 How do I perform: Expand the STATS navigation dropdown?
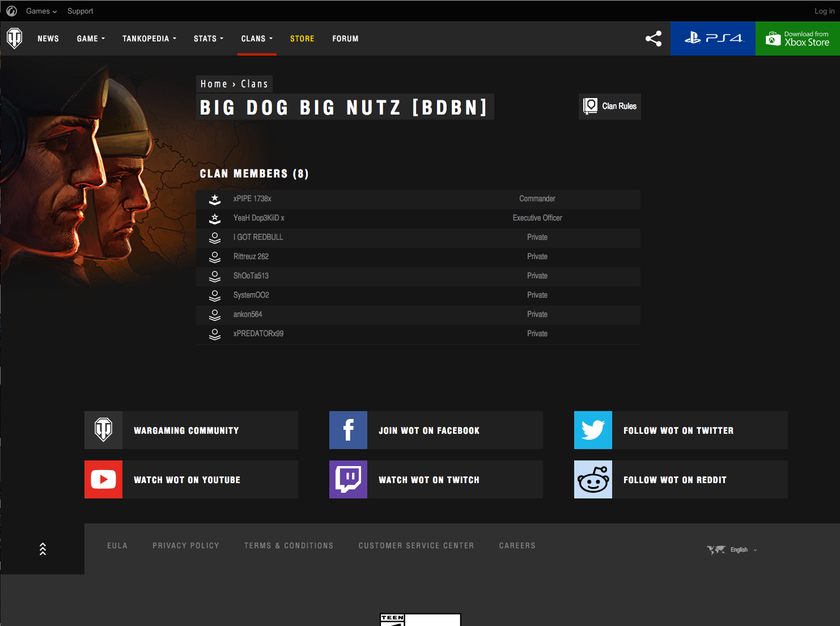pyautogui.click(x=209, y=39)
